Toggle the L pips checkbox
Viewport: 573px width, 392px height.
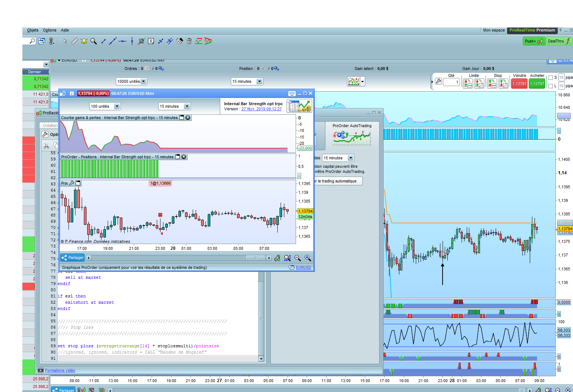tap(551, 86)
